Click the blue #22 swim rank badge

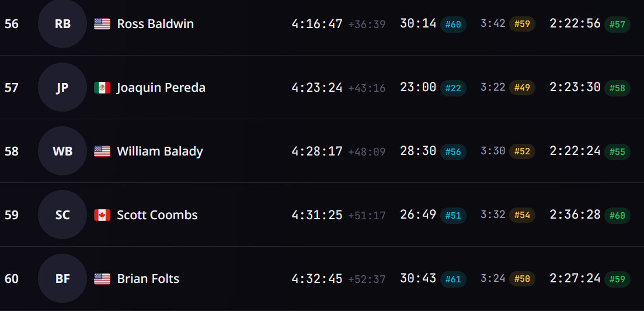tap(453, 88)
